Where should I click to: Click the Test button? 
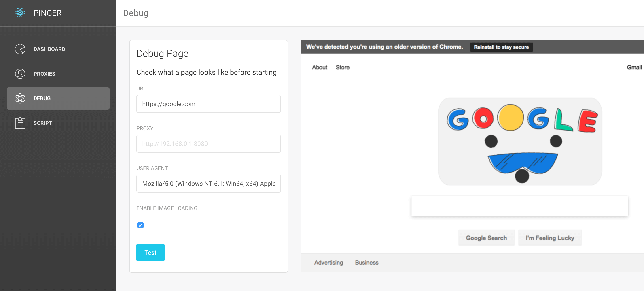(150, 252)
